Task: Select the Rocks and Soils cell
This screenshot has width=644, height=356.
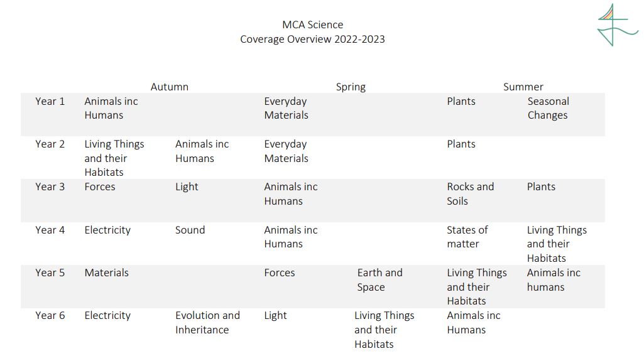Action: pos(470,194)
